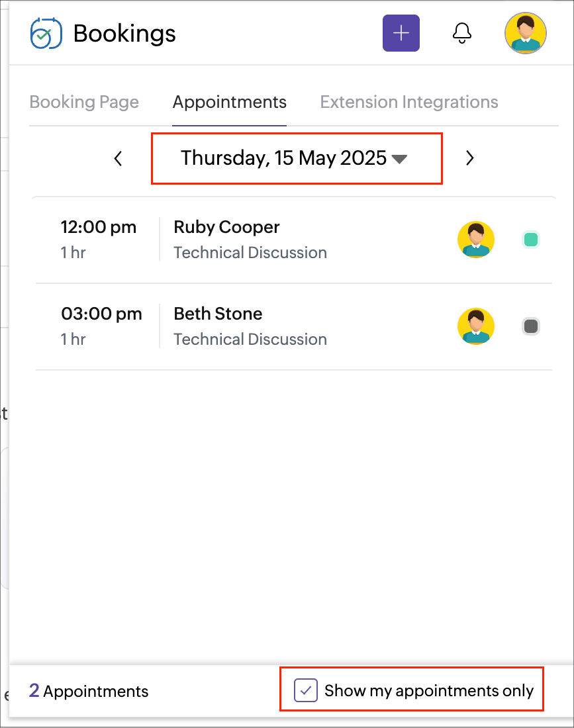
Task: Toggle Show my appointments only checkbox
Action: coord(306,691)
